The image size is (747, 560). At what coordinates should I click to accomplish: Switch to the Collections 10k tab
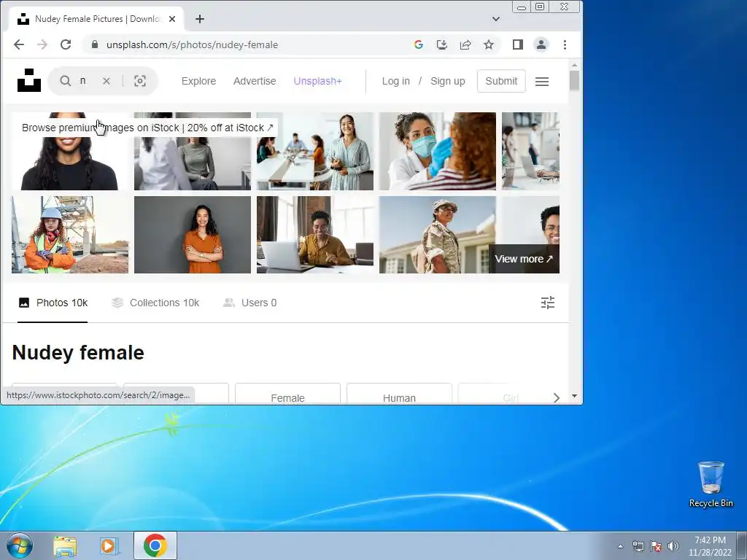[x=155, y=303]
